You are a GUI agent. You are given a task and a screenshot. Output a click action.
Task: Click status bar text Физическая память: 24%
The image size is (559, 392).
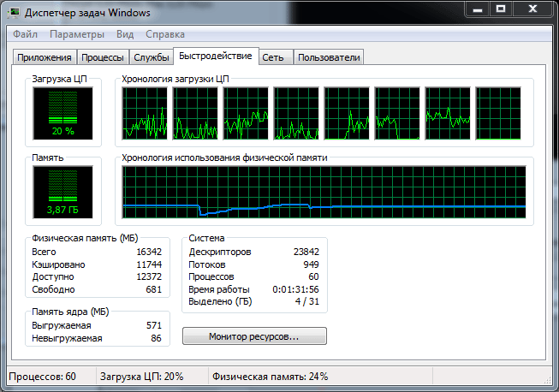[271, 377]
